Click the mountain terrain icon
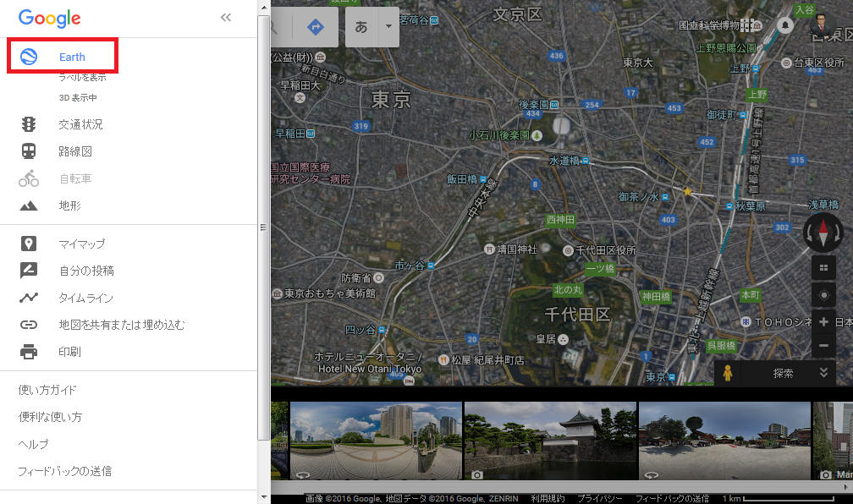Screen dimensions: 853x504 [x=29, y=206]
